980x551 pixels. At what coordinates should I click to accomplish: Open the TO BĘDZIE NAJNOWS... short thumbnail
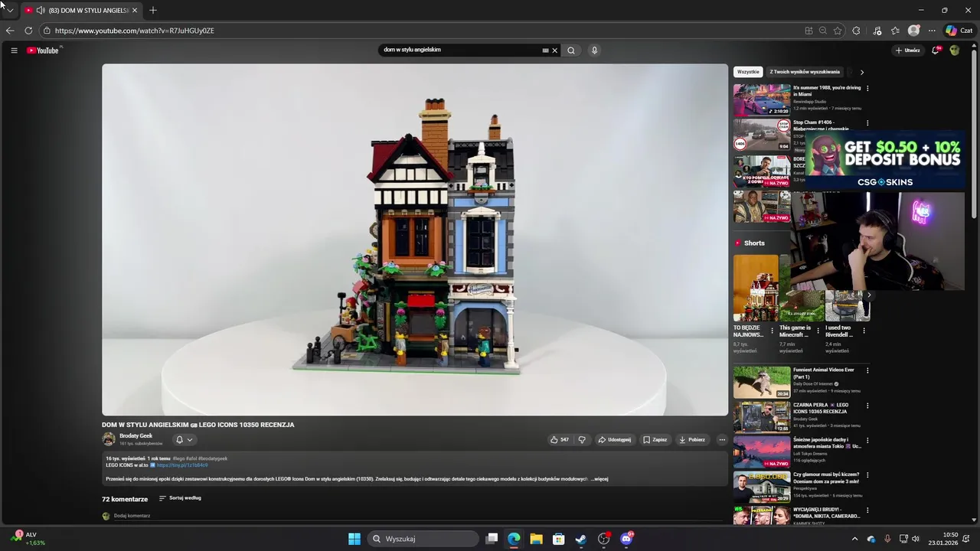point(756,289)
